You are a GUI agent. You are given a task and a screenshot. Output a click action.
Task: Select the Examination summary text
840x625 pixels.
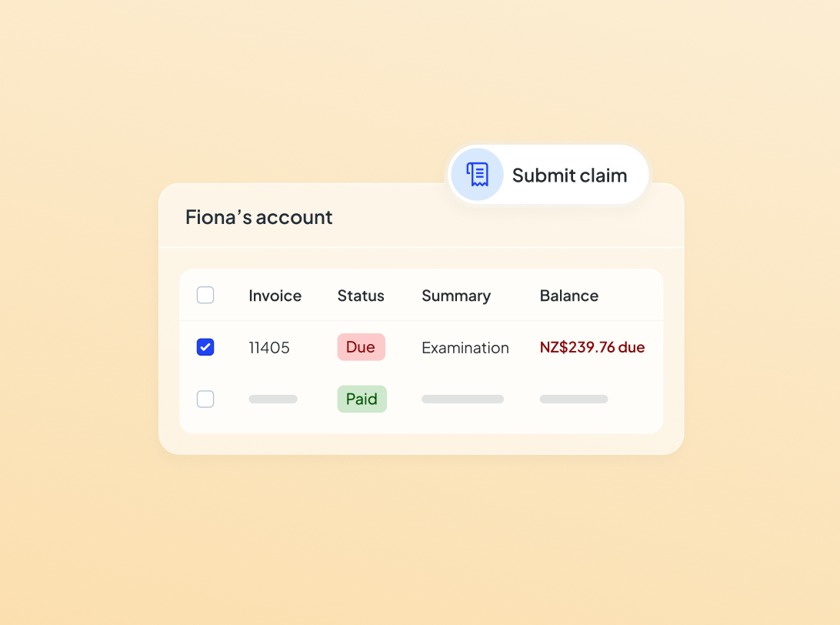(x=465, y=348)
